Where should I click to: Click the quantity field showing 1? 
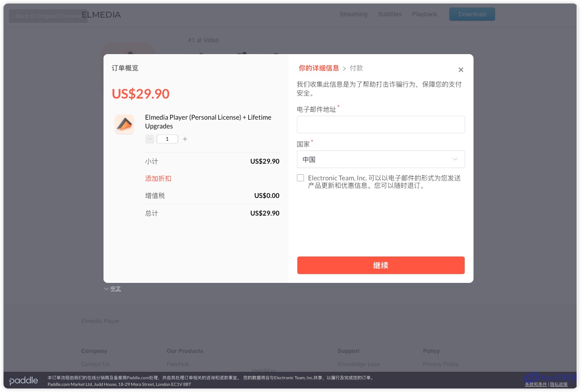click(167, 139)
